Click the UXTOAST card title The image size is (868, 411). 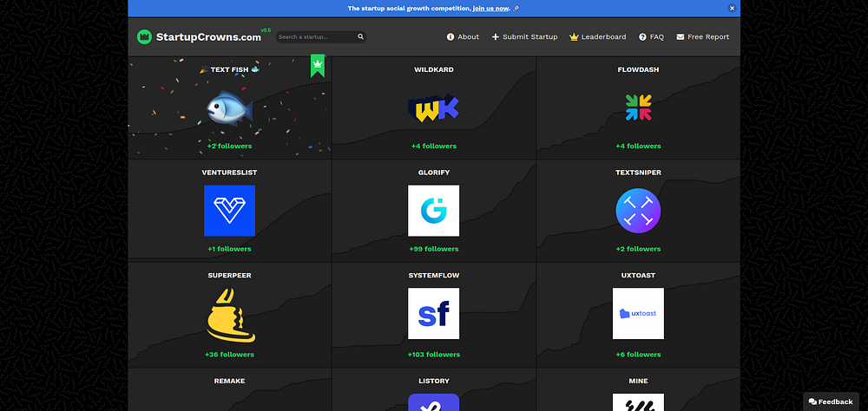point(638,276)
